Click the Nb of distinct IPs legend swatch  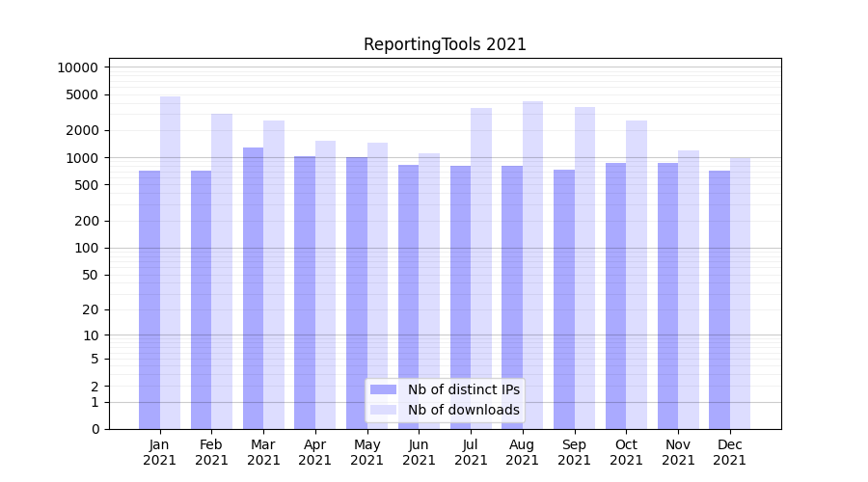383,389
